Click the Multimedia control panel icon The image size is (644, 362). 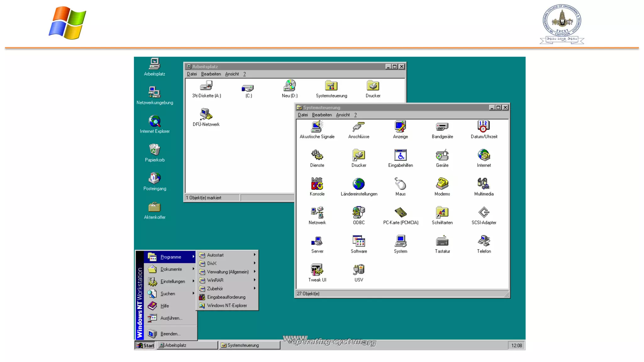pos(484,184)
